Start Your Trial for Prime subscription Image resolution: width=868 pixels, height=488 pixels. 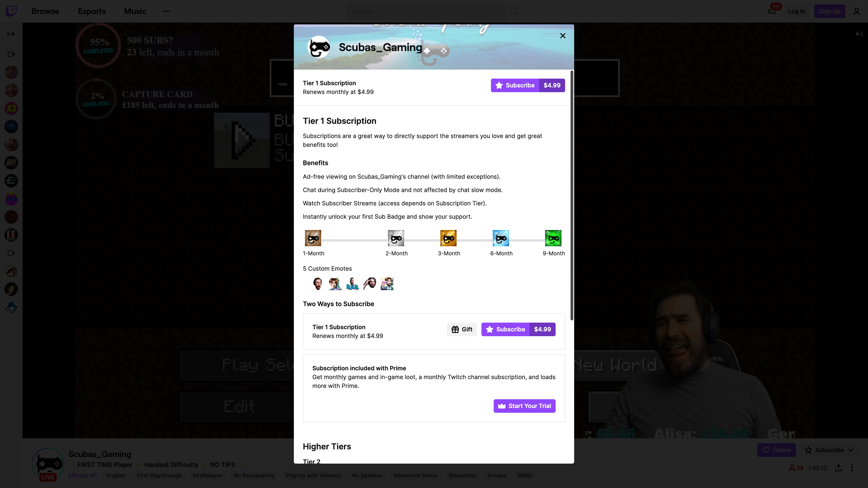coord(524,406)
